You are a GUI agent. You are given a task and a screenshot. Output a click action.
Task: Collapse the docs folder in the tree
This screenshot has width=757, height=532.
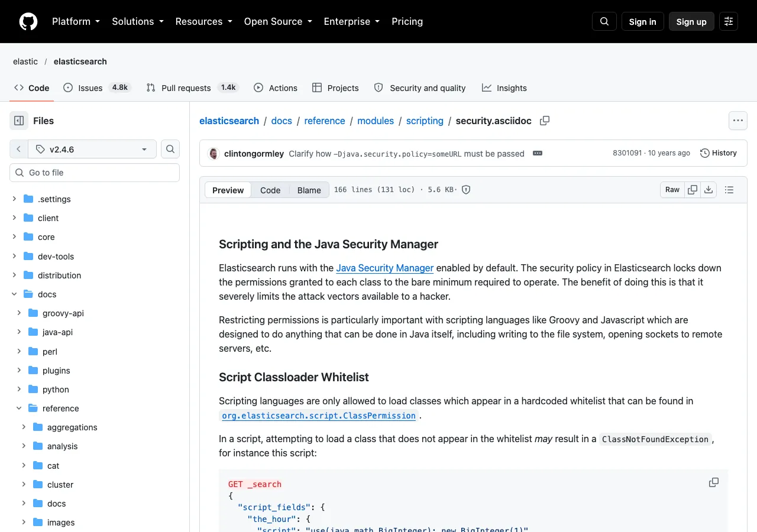(14, 294)
